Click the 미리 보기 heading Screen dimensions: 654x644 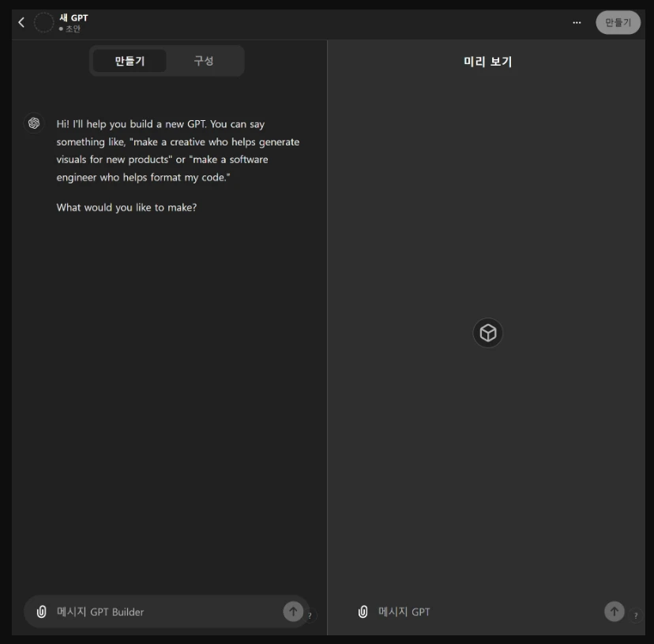(x=487, y=62)
